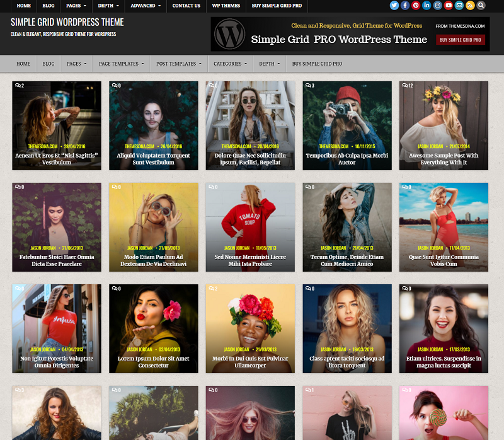Click comment icon on Lorem Ipsum Dolor post
The height and width of the screenshot is (440, 504).
tap(116, 289)
